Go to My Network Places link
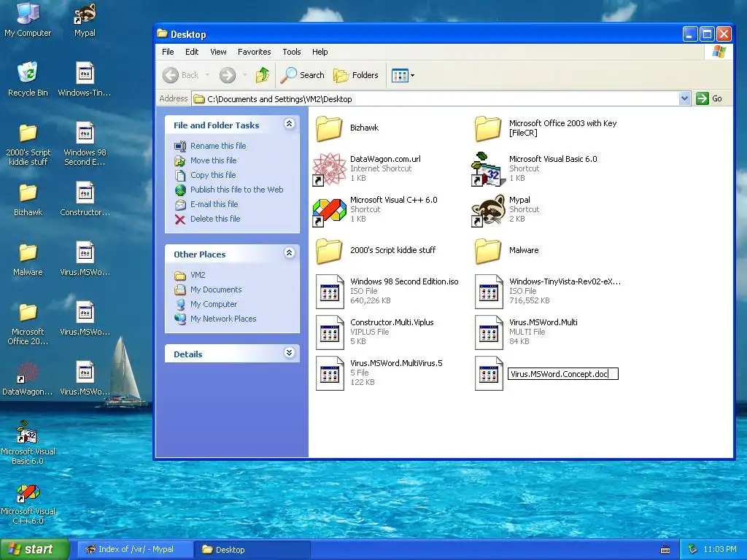This screenshot has width=747, height=560. pyautogui.click(x=223, y=319)
